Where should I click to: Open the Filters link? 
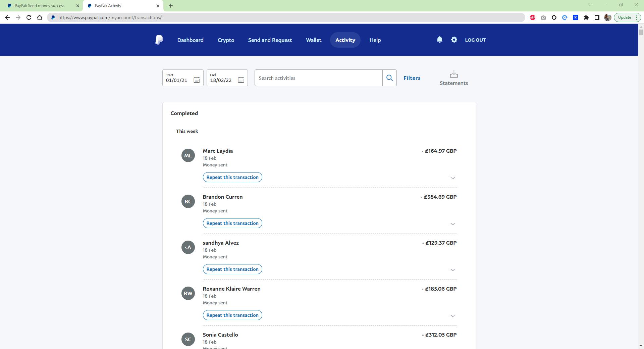coord(412,78)
